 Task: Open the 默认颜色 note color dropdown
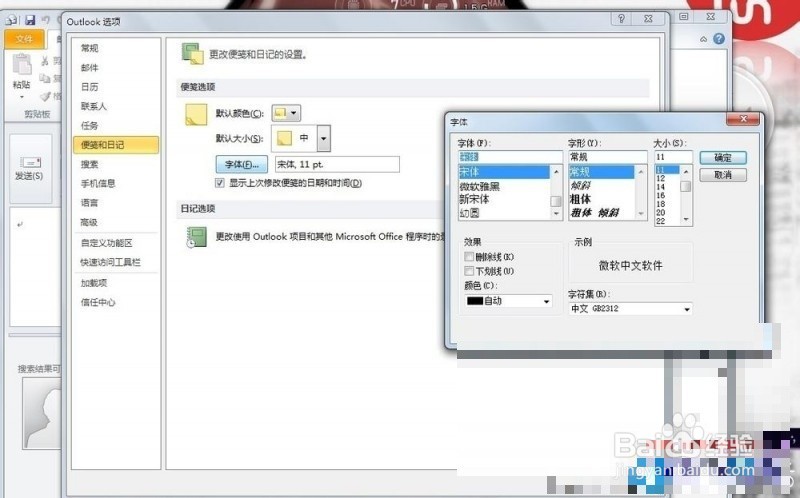point(286,113)
